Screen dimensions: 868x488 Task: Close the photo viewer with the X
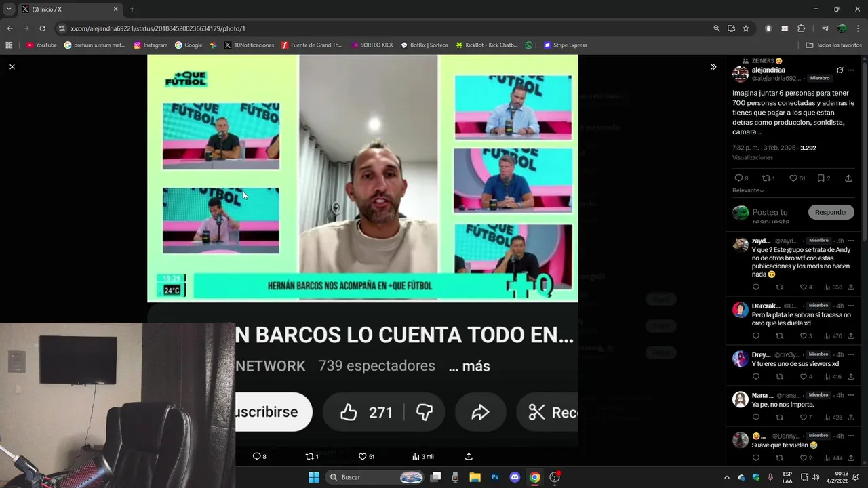coord(12,66)
